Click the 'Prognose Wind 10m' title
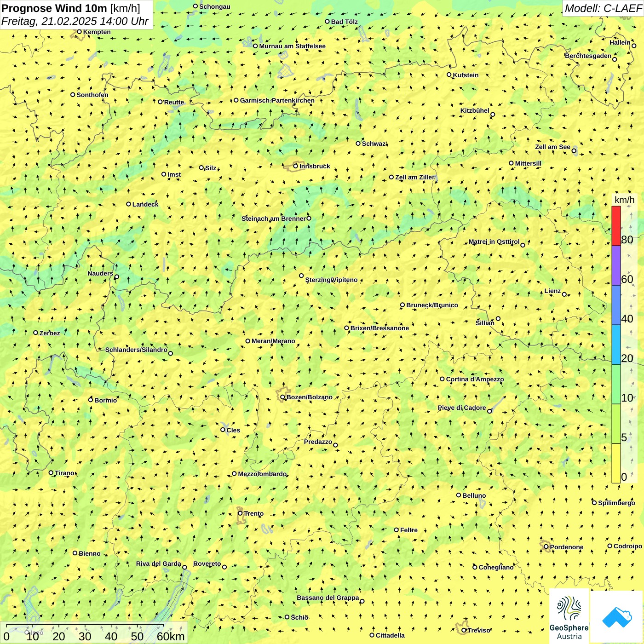Viewport: 644px width, 644px height. [x=54, y=8]
